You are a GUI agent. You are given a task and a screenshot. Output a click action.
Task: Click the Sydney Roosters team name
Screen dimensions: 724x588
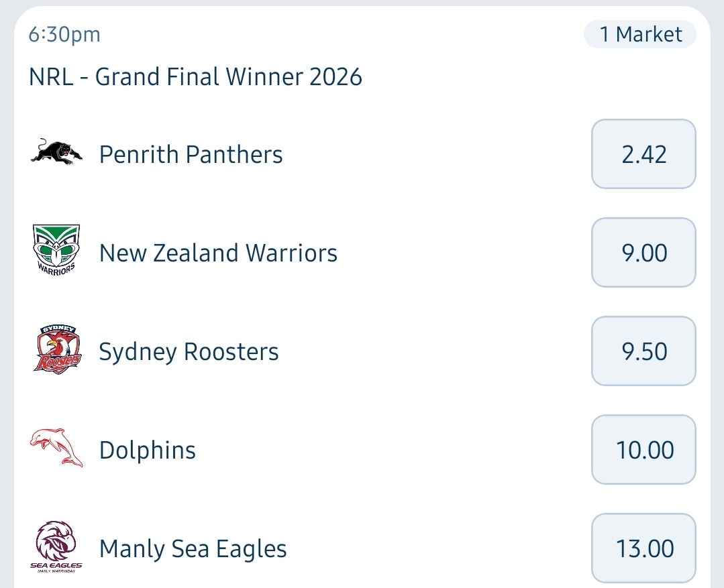coord(189,352)
